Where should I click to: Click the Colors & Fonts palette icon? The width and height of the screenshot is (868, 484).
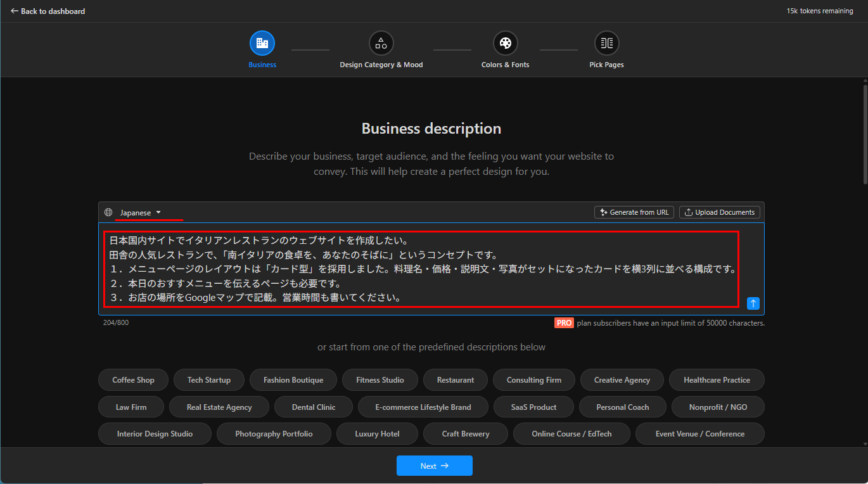[x=505, y=42]
